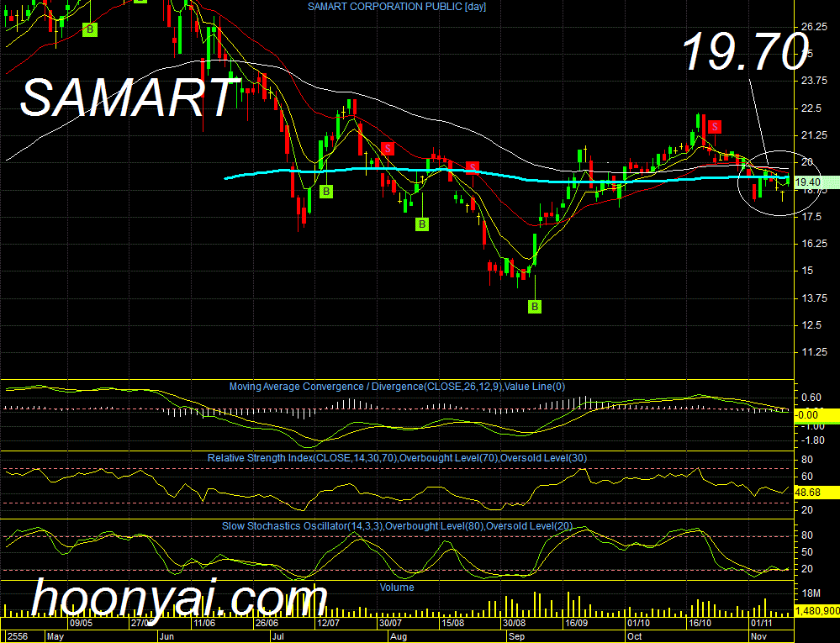Click the B buy marker in mid-July
Image resolution: width=840 pixels, height=643 pixels.
tap(326, 191)
